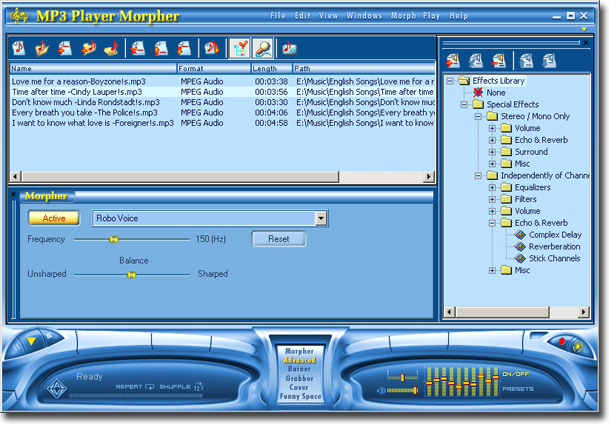The image size is (609, 424).
Task: Click the CD with music note icon
Action: click(x=211, y=48)
